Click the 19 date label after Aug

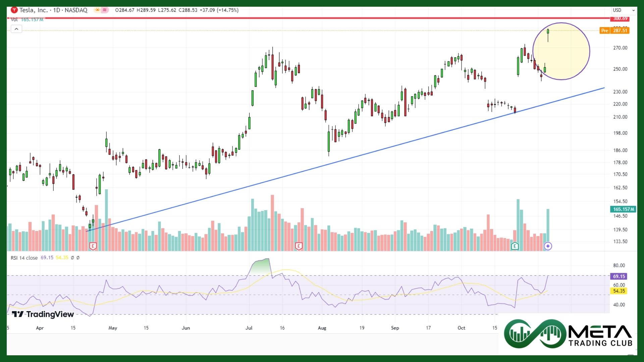362,328
